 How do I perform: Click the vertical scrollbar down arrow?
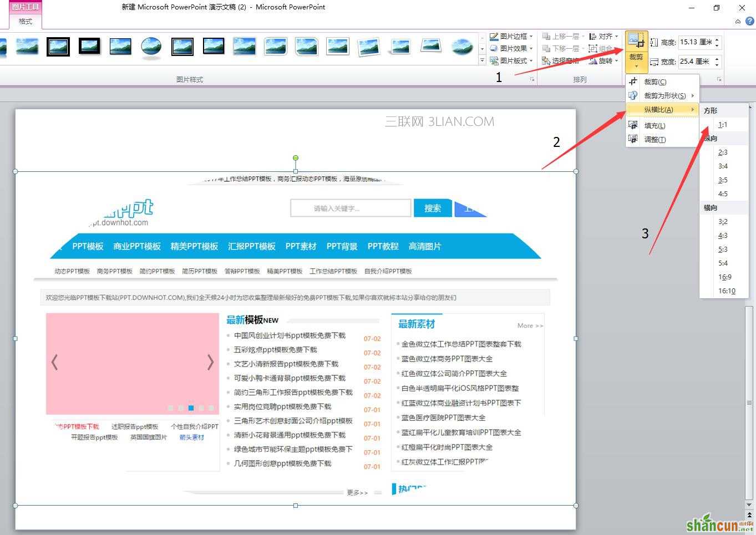(x=749, y=505)
